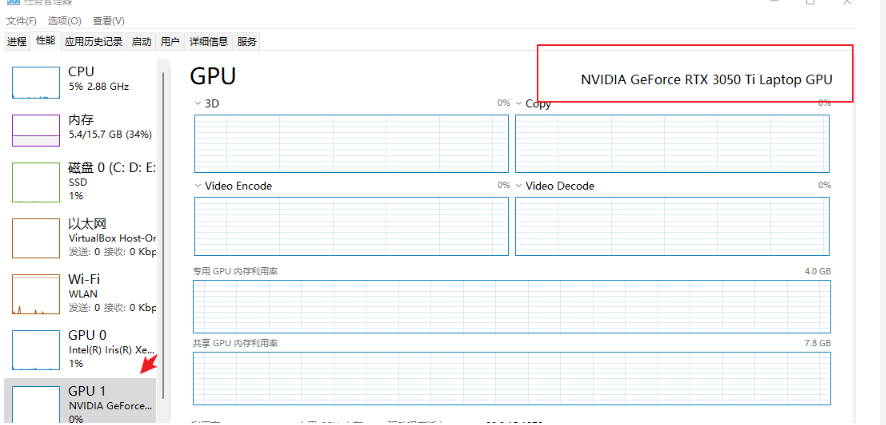This screenshot has width=886, height=425.
Task: Click the 共享 GPU 内存利用率 graph
Action: click(512, 379)
